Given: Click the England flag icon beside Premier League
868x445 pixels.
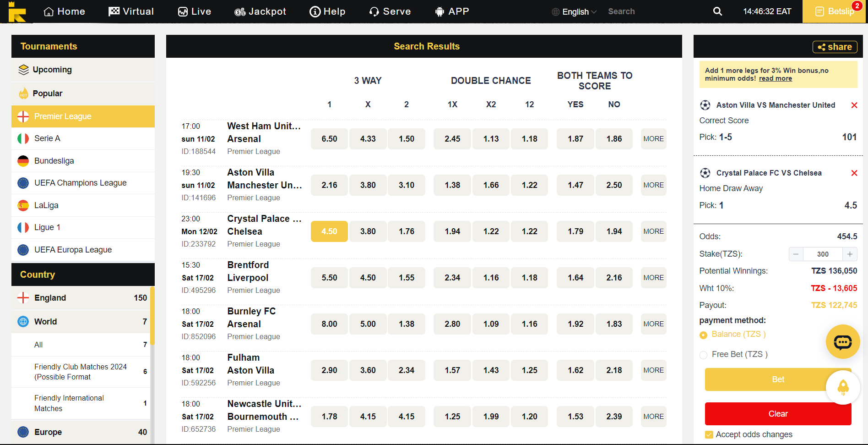Looking at the screenshot, I should [x=23, y=116].
